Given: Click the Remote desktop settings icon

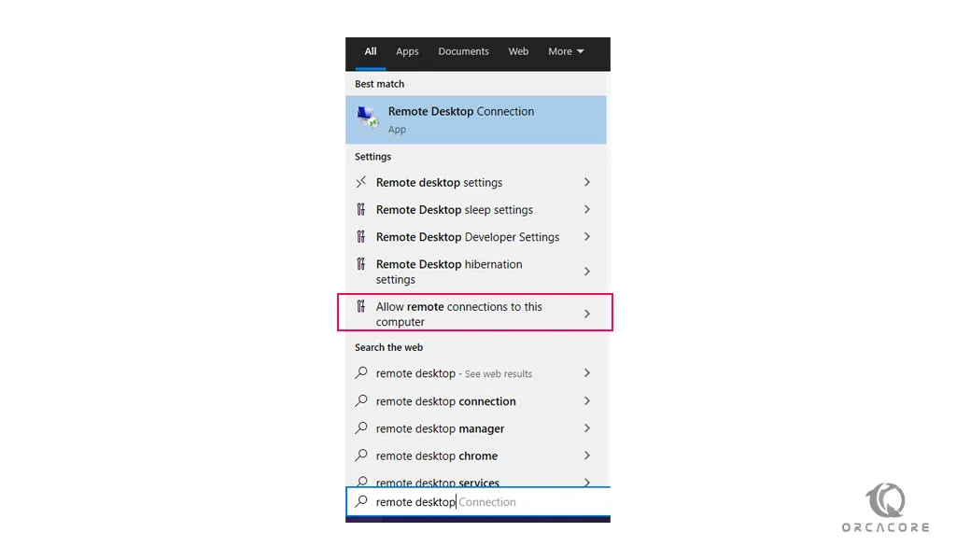Looking at the screenshot, I should click(361, 183).
